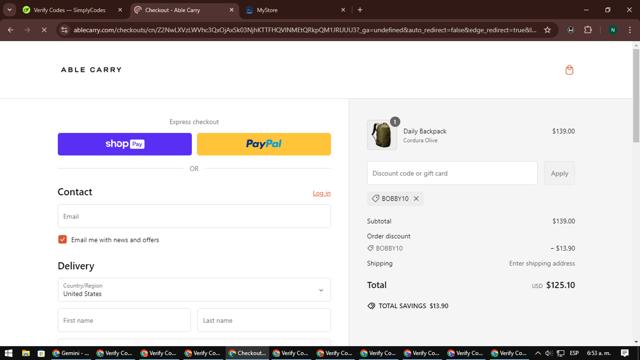Focus the Email contact field

(x=194, y=216)
